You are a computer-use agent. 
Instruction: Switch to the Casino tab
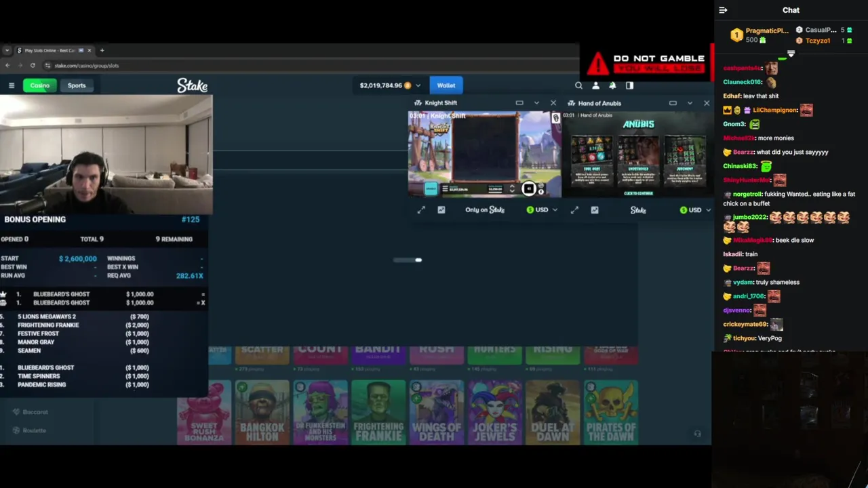pos(39,85)
